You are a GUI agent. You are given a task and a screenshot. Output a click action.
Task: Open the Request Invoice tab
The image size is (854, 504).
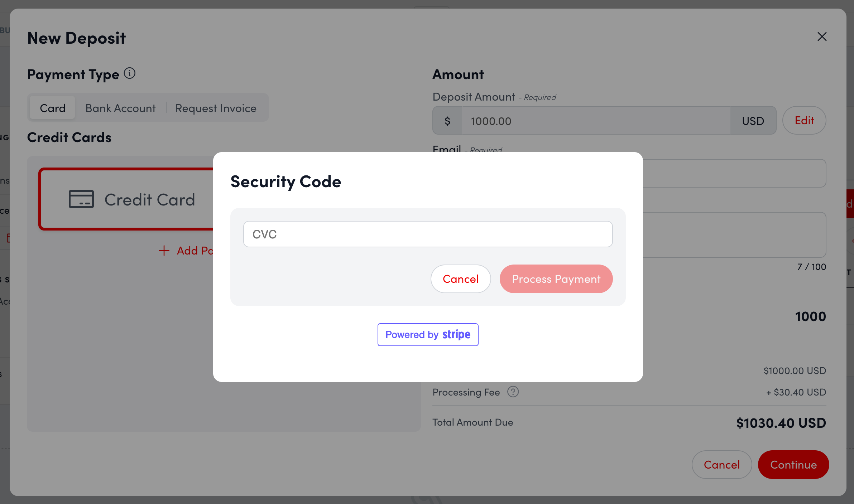216,108
